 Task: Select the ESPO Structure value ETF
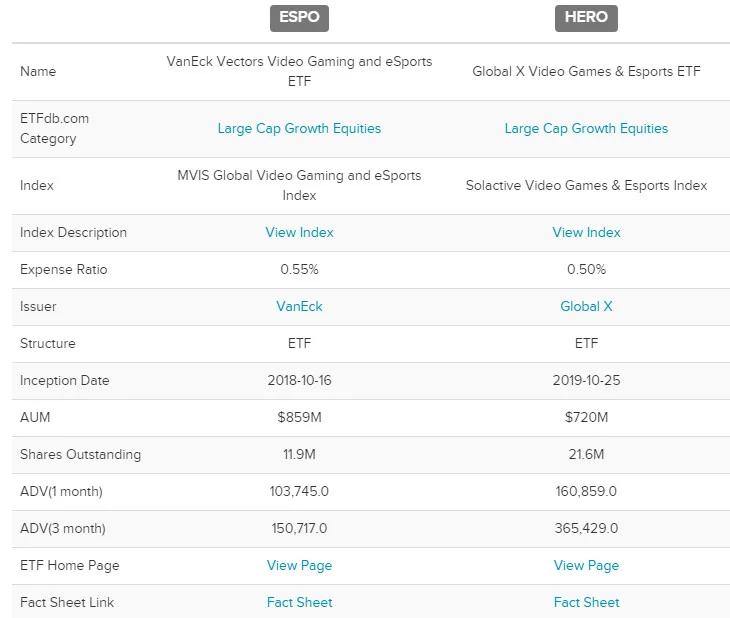(299, 343)
